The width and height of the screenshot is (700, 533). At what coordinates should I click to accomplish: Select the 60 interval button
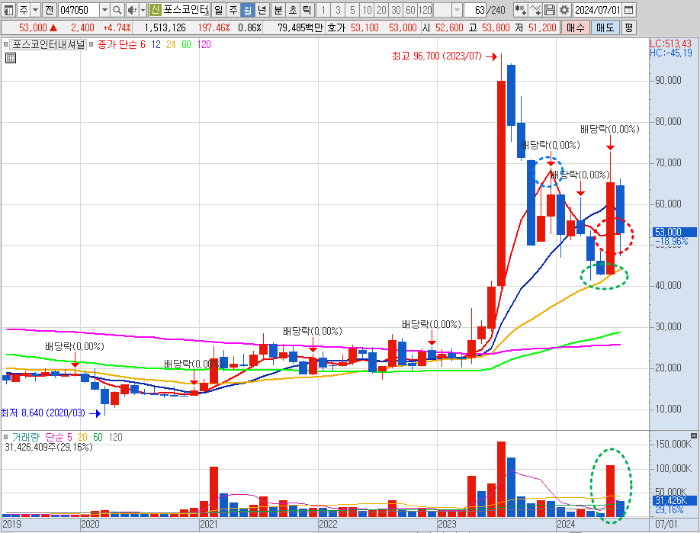point(411,9)
